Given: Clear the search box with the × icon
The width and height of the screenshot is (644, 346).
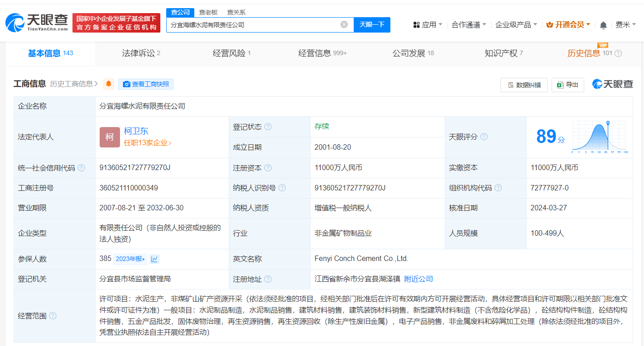Looking at the screenshot, I should 344,25.
